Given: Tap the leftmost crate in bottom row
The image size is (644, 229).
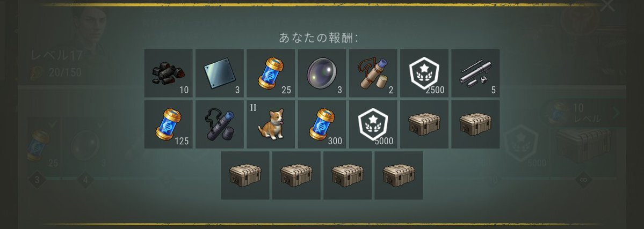Looking at the screenshot, I should (x=245, y=176).
